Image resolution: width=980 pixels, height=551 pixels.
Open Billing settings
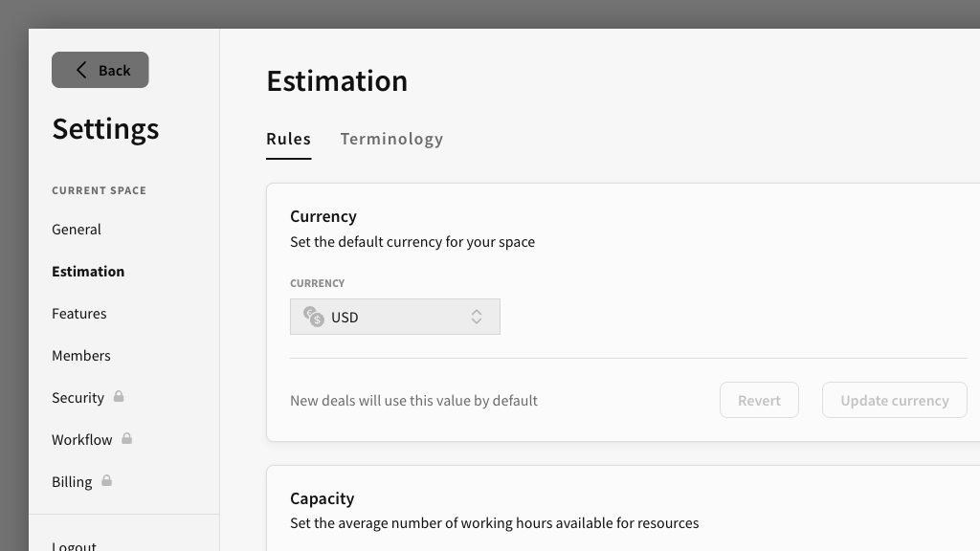coord(72,482)
